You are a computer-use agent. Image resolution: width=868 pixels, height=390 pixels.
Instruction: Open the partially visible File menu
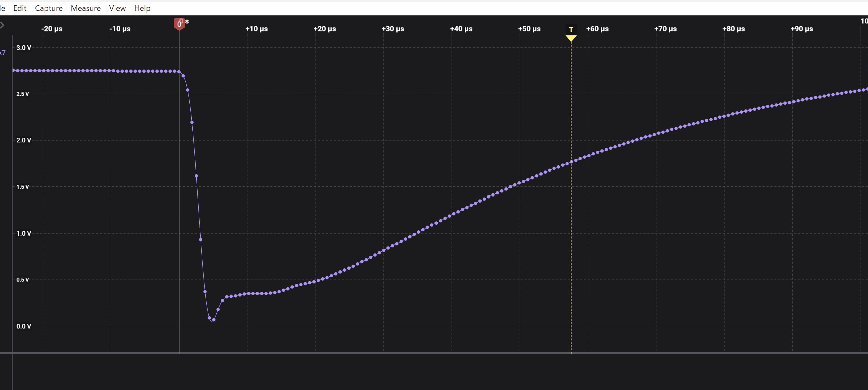point(2,8)
